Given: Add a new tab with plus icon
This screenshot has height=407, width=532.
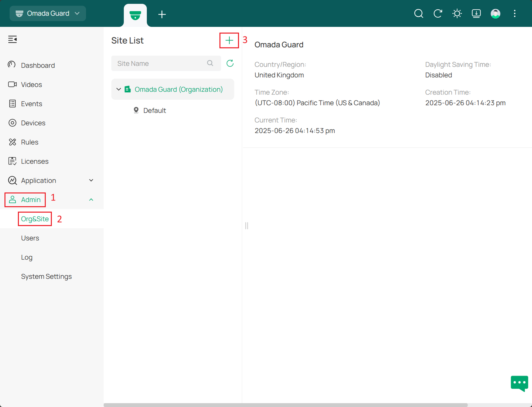Looking at the screenshot, I should tap(162, 14).
